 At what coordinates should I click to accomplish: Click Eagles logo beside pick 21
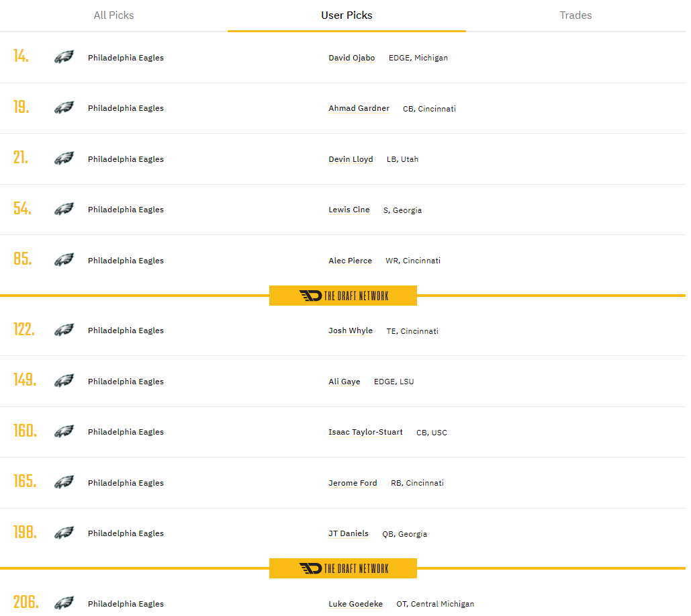(x=64, y=159)
